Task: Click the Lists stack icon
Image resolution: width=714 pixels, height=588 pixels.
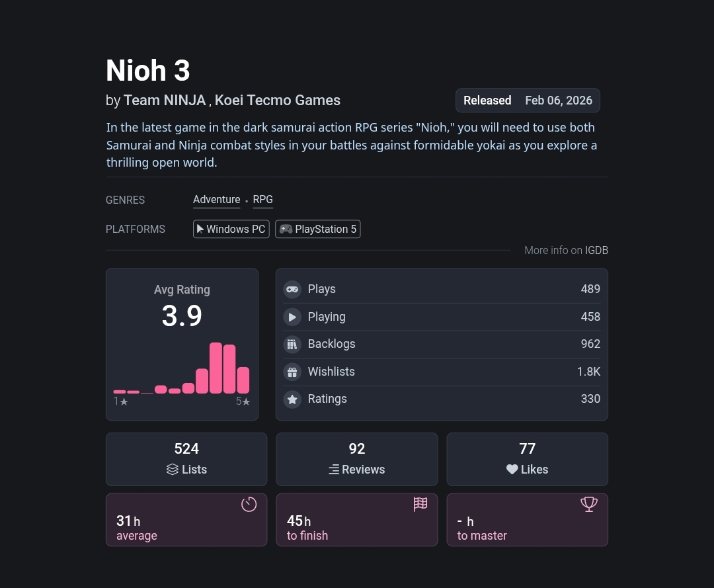Action: tap(172, 469)
